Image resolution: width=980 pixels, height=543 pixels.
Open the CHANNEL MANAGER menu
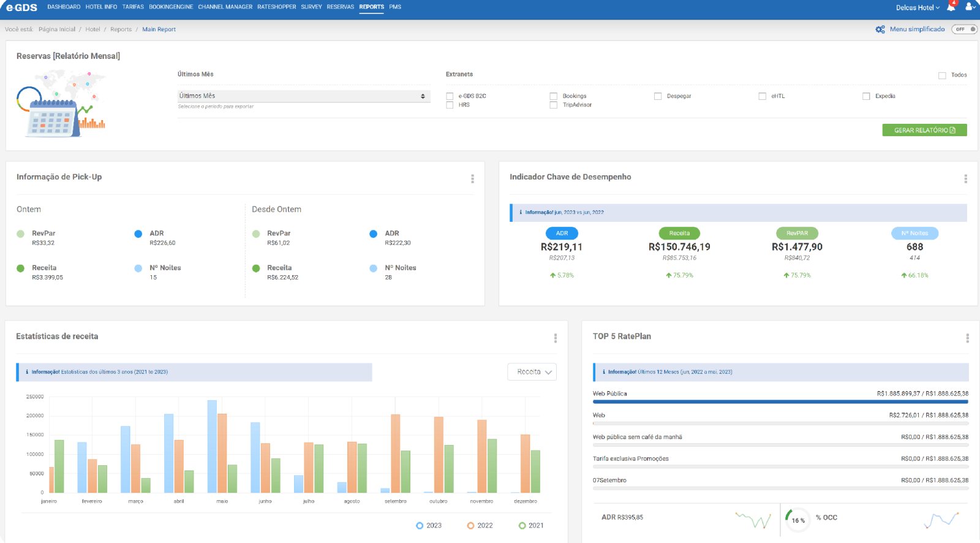click(x=225, y=7)
